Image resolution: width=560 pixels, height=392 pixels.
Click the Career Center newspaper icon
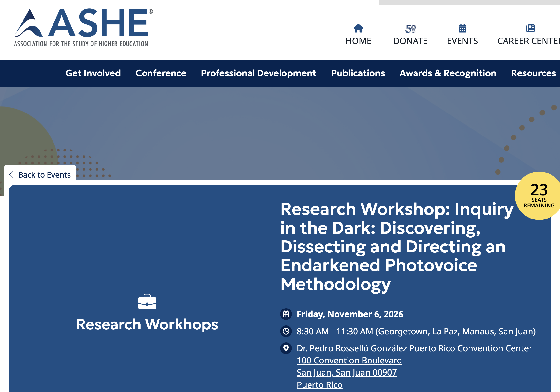(530, 28)
